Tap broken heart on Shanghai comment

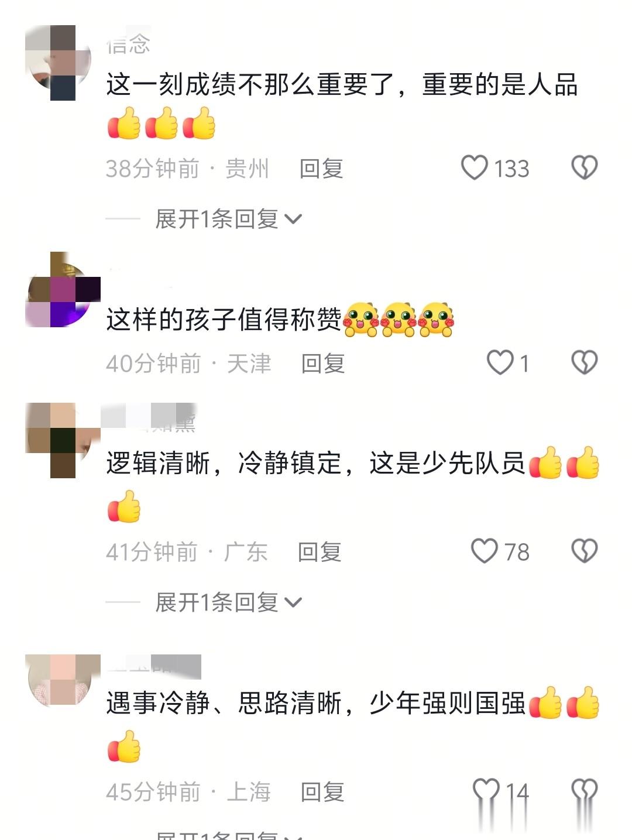584,791
